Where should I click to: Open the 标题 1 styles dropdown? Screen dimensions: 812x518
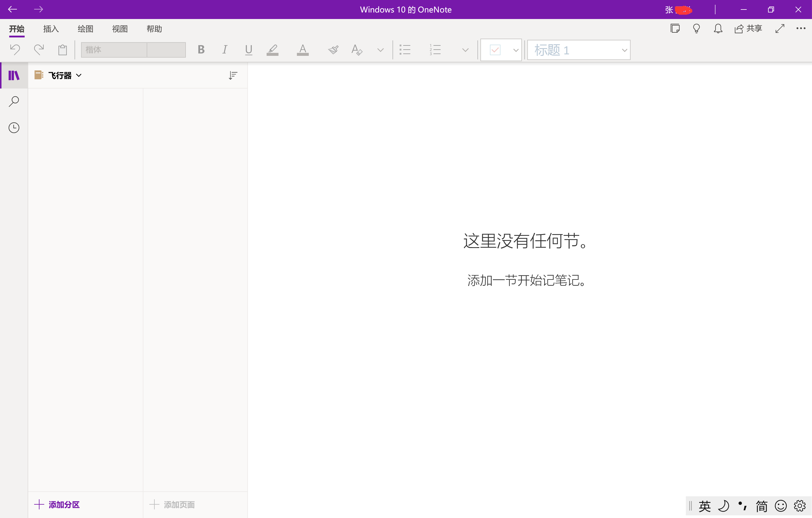click(x=579, y=50)
